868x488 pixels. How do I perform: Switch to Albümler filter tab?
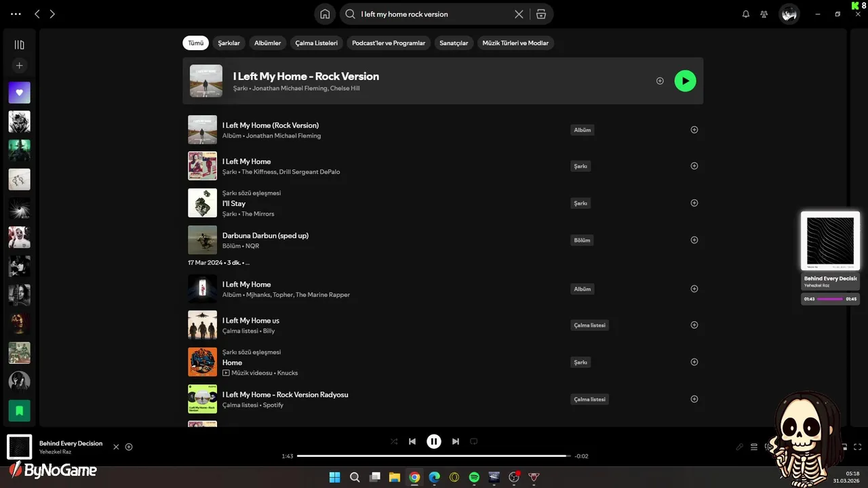(267, 43)
